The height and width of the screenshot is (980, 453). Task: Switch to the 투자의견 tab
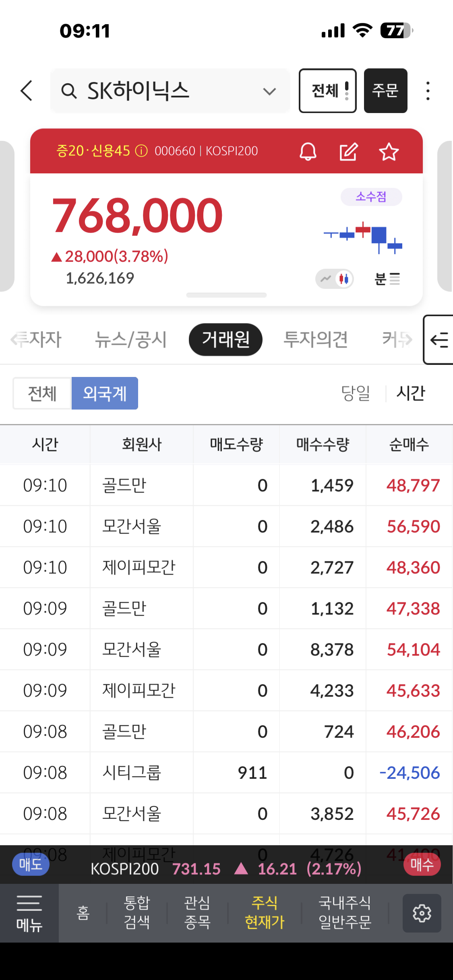(315, 340)
